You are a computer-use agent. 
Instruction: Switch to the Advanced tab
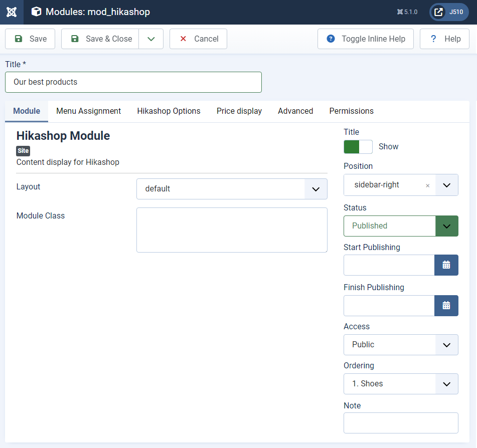295,111
